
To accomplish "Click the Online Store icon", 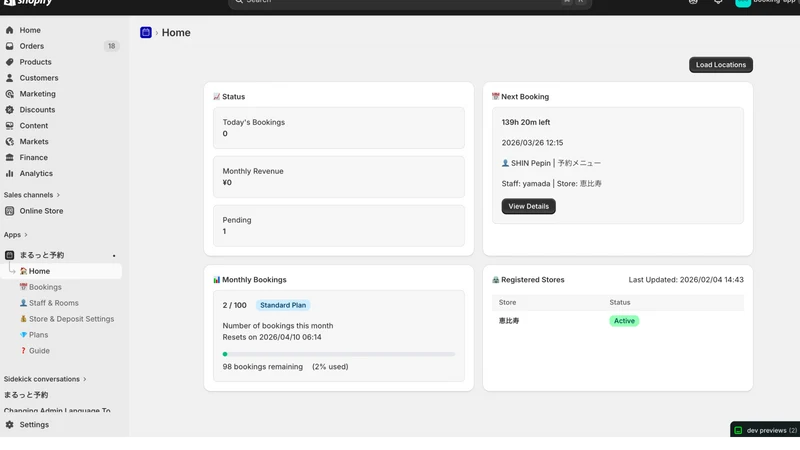I will coord(9,211).
